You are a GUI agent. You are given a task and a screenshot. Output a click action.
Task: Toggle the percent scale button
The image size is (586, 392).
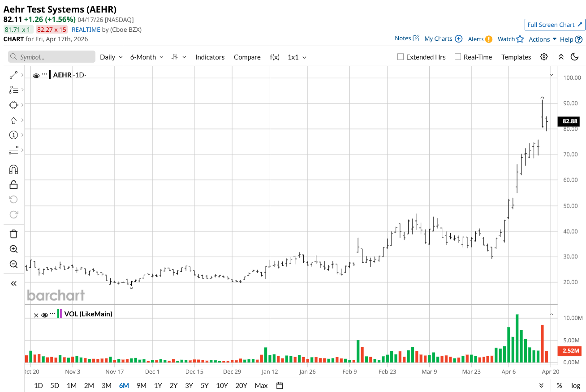[x=559, y=385]
